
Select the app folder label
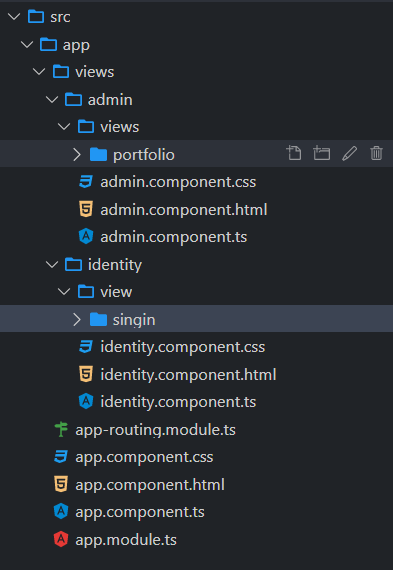(x=76, y=46)
